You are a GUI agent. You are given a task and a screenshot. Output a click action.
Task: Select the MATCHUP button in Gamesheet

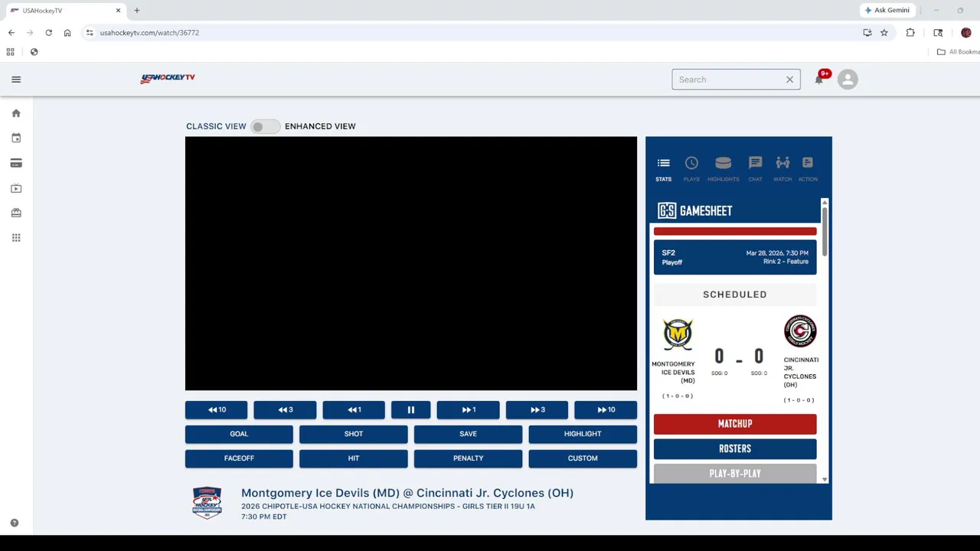(x=735, y=424)
